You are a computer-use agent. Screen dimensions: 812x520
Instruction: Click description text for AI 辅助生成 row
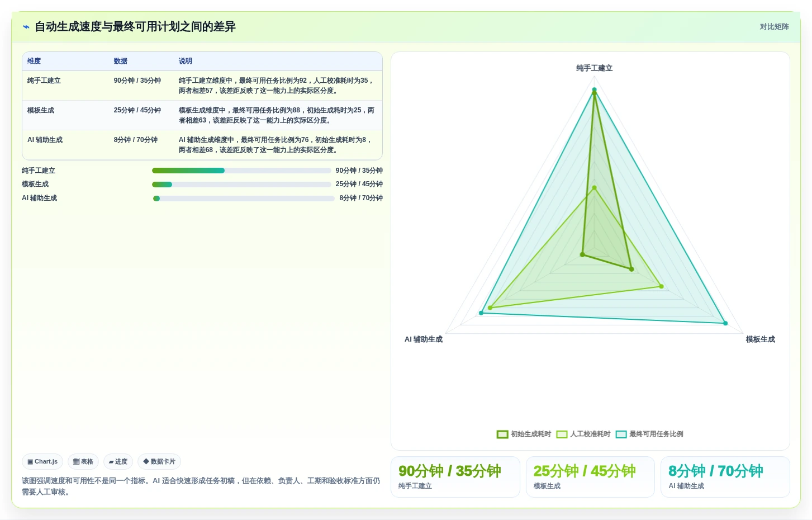tap(277, 145)
